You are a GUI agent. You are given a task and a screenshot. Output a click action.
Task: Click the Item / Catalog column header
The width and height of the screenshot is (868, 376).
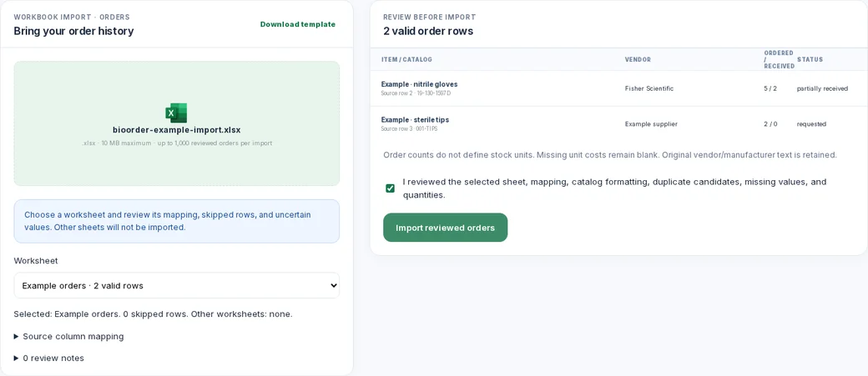tap(407, 60)
